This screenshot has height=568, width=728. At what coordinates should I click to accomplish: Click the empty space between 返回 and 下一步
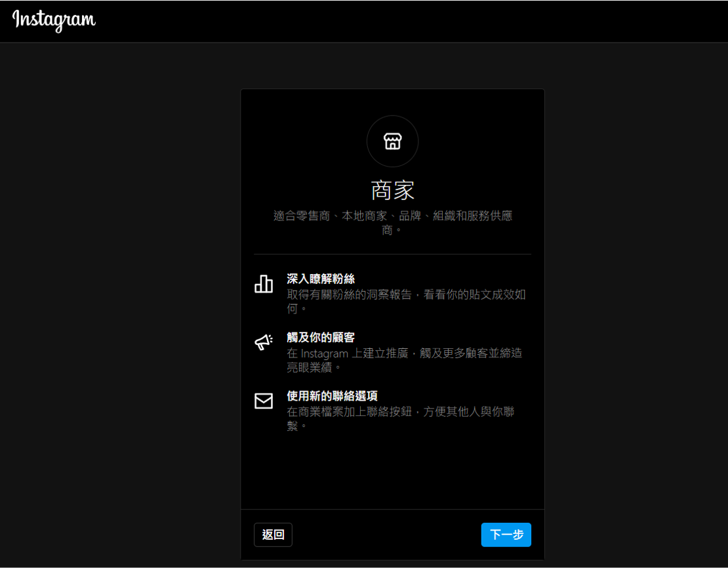pyautogui.click(x=387, y=535)
